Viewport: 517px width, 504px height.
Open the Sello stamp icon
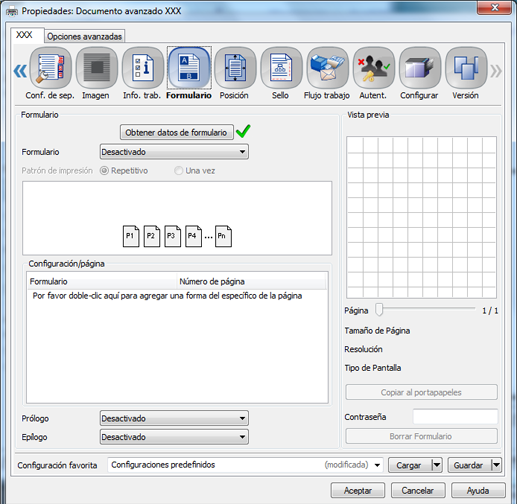click(x=281, y=68)
